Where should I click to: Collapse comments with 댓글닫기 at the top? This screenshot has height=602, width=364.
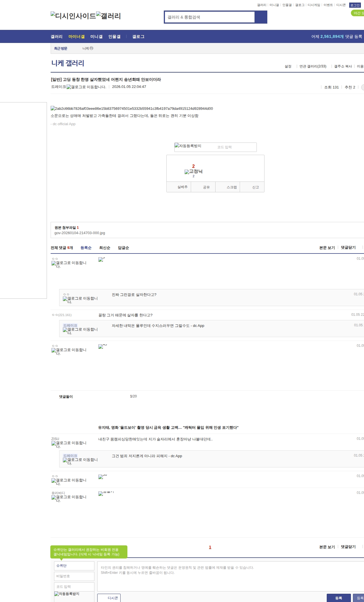coord(348,248)
